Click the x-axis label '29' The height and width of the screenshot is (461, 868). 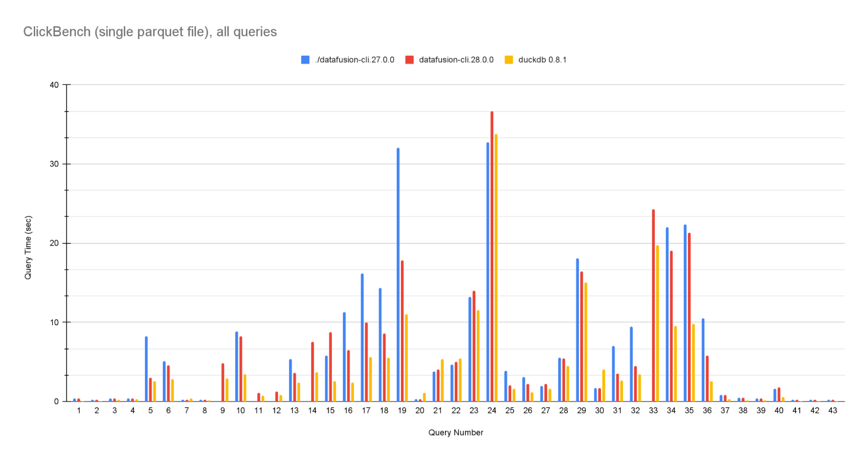coord(581,411)
